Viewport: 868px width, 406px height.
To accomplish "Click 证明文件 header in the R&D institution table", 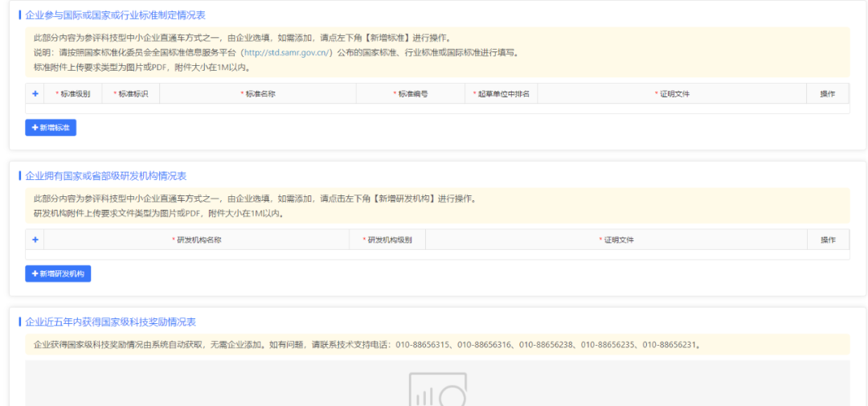I will pos(617,240).
